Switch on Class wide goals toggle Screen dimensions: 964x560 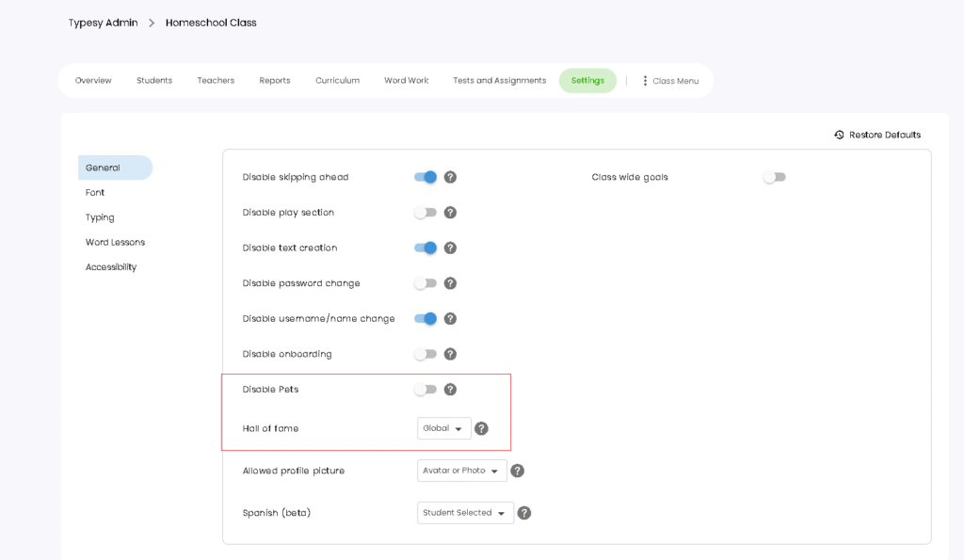click(x=775, y=177)
